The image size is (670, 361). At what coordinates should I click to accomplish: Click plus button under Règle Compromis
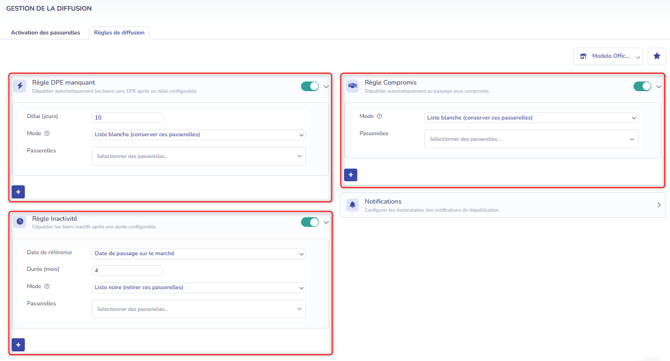(351, 175)
